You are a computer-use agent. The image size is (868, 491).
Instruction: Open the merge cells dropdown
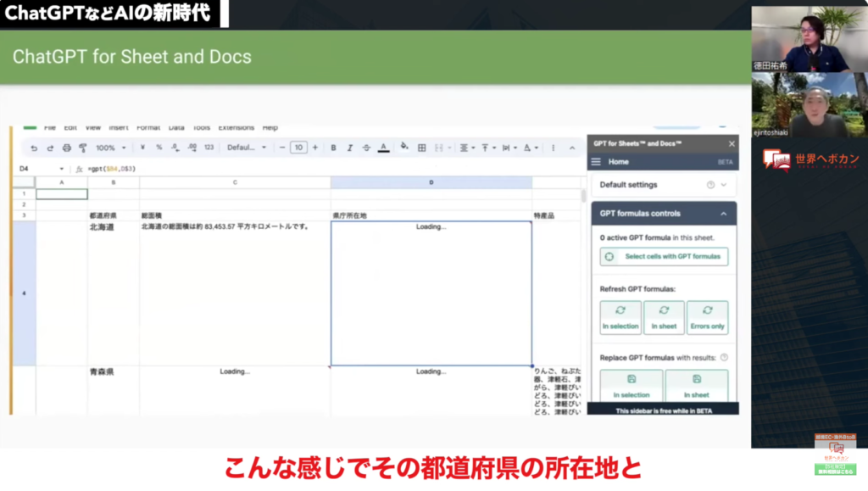[442, 148]
